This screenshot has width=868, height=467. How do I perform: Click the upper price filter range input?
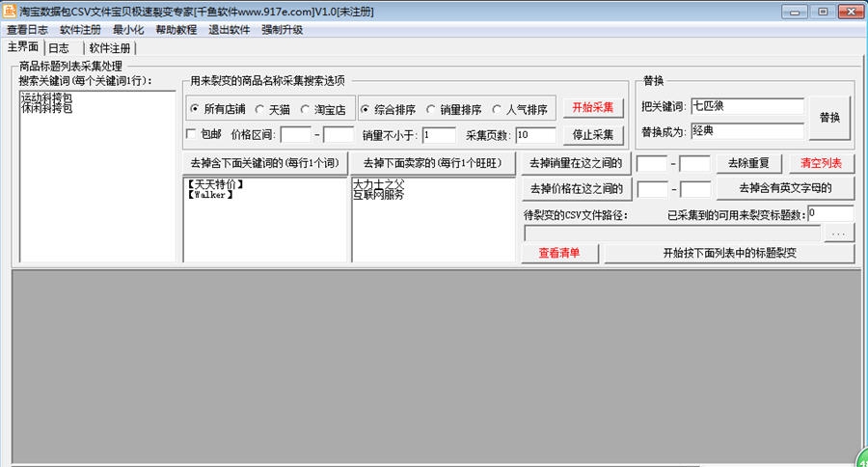[x=694, y=189]
